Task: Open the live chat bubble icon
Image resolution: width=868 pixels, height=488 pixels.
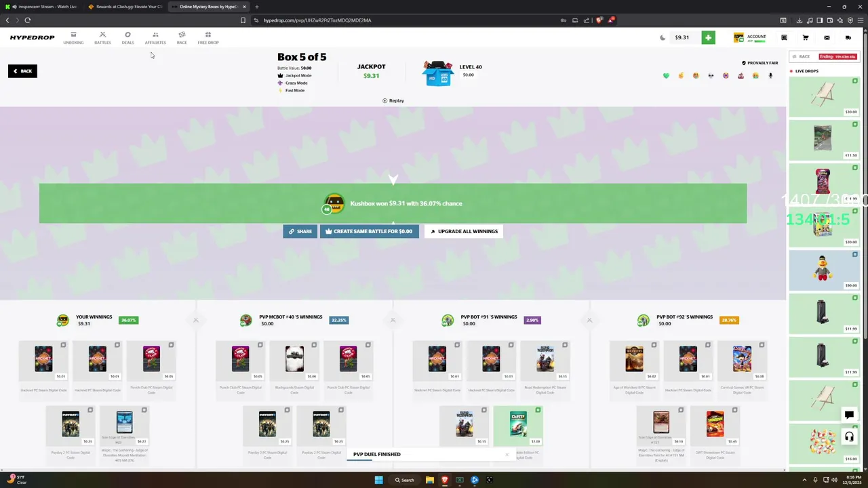Action: [848, 415]
